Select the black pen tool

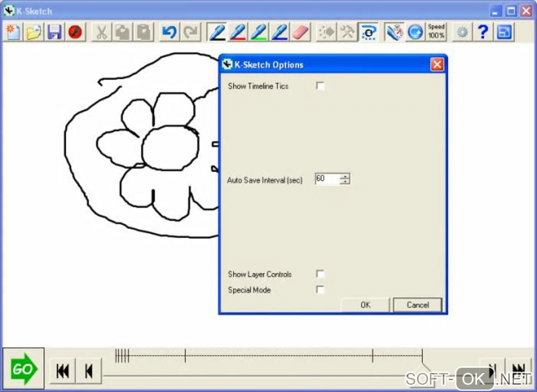[x=217, y=32]
